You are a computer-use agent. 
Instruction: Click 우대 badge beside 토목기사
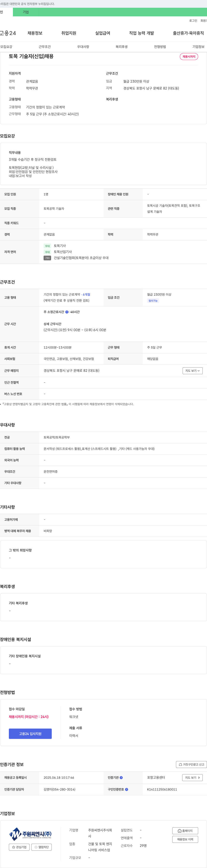tap(47, 246)
